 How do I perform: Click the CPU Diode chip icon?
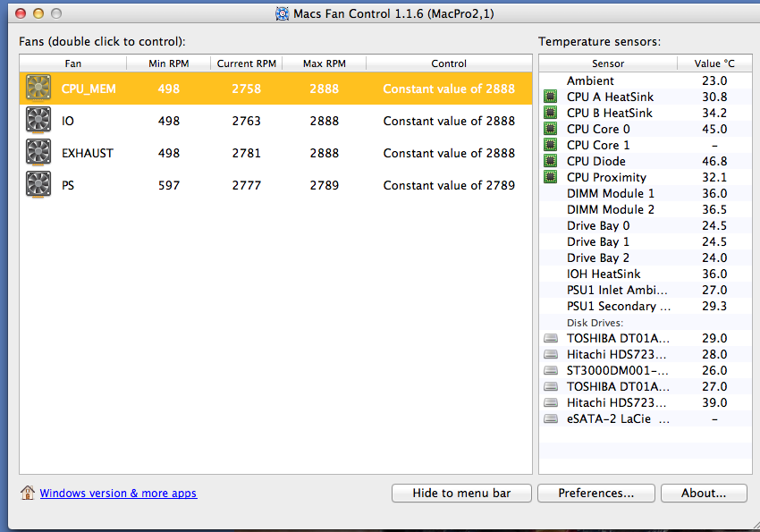(x=550, y=160)
